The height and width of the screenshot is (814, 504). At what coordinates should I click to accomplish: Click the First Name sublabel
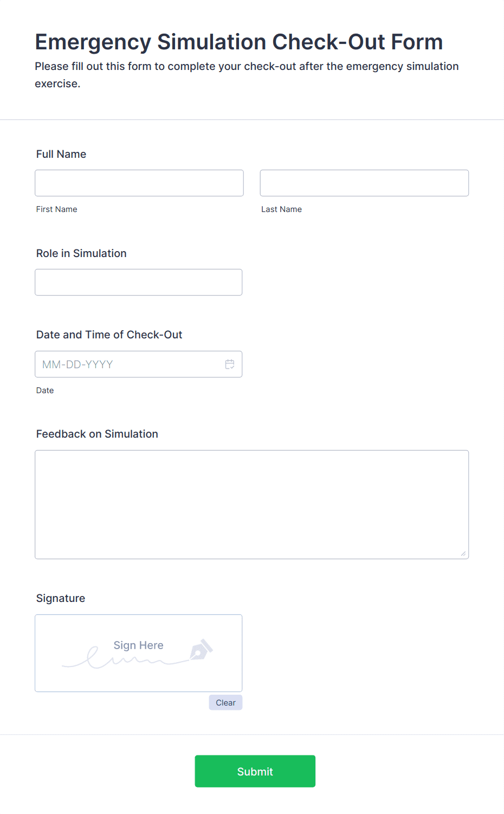click(57, 209)
